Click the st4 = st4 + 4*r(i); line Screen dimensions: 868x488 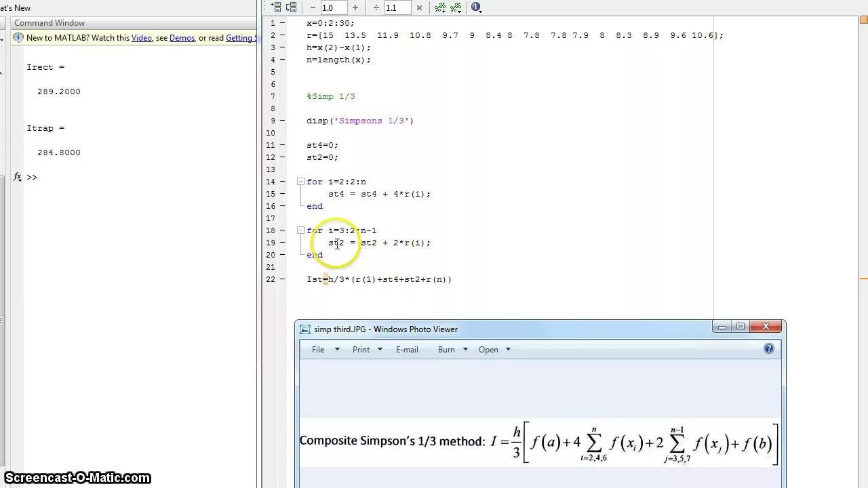379,194
